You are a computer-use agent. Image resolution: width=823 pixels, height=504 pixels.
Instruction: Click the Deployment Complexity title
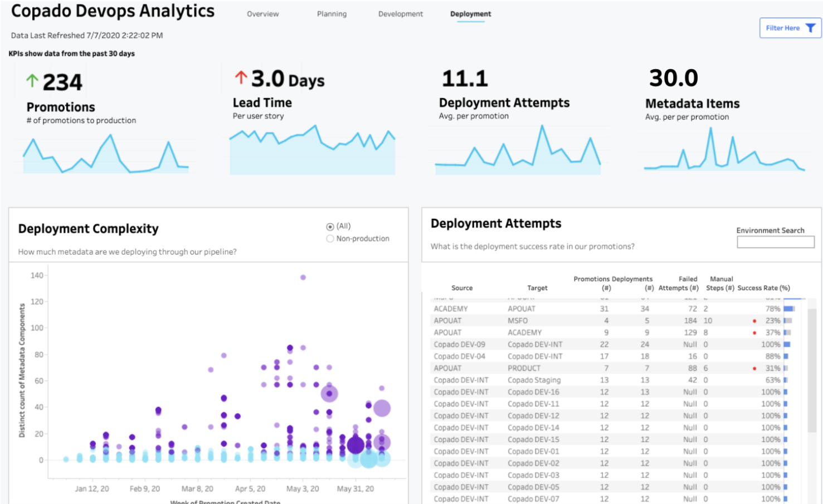(88, 229)
